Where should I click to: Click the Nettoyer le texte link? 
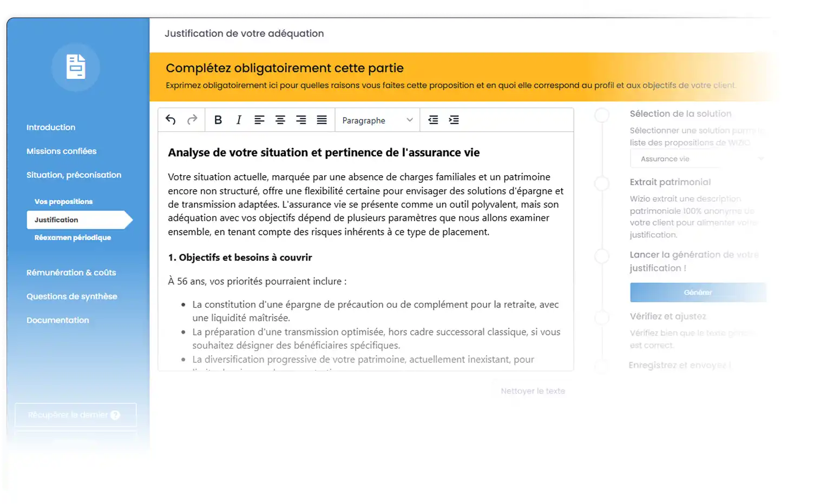[532, 390]
